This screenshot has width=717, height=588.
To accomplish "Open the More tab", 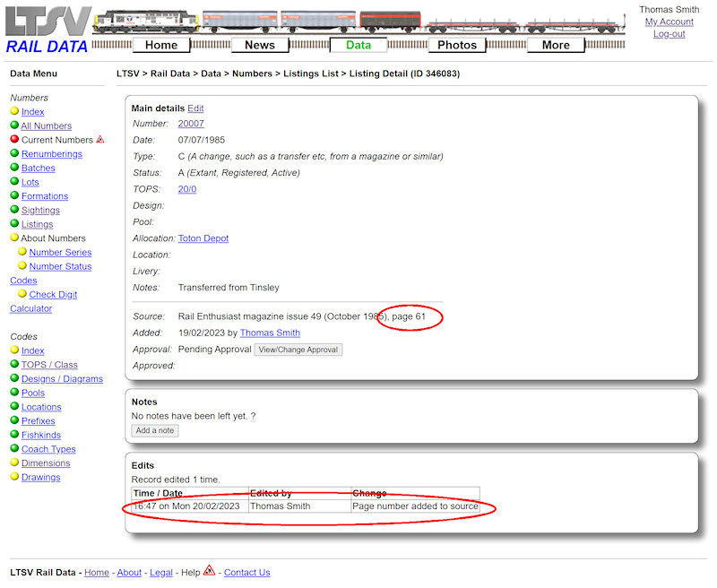I will tap(556, 44).
